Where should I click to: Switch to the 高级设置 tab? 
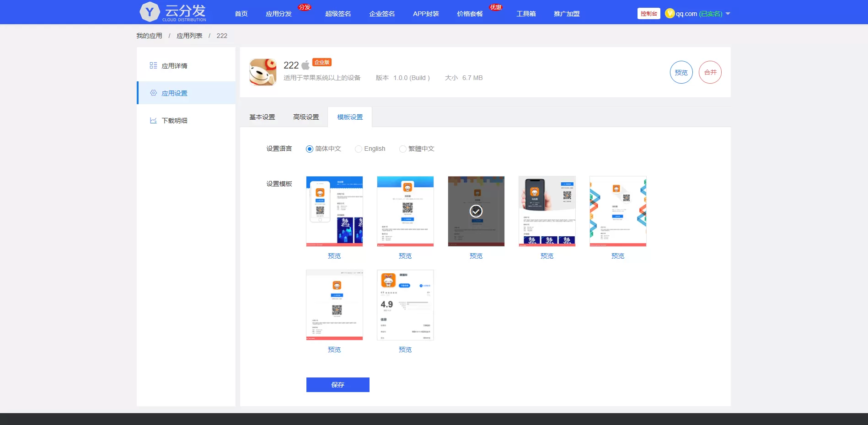click(x=306, y=117)
